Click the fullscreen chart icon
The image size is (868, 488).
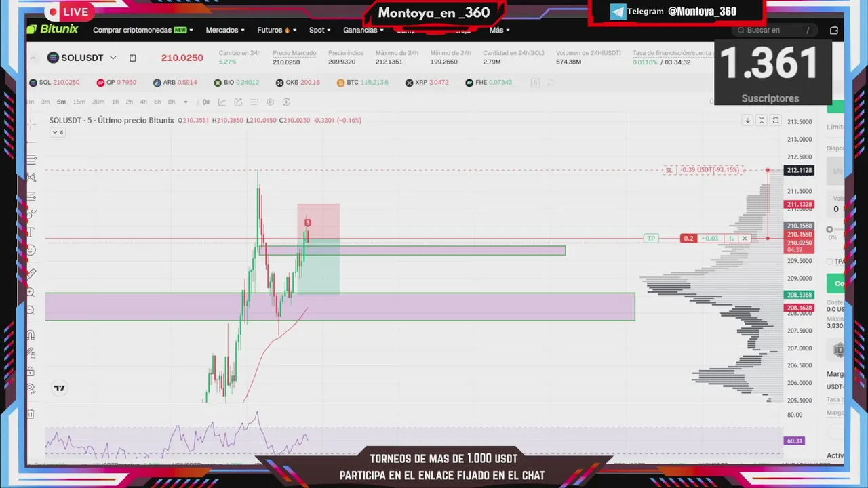click(776, 120)
